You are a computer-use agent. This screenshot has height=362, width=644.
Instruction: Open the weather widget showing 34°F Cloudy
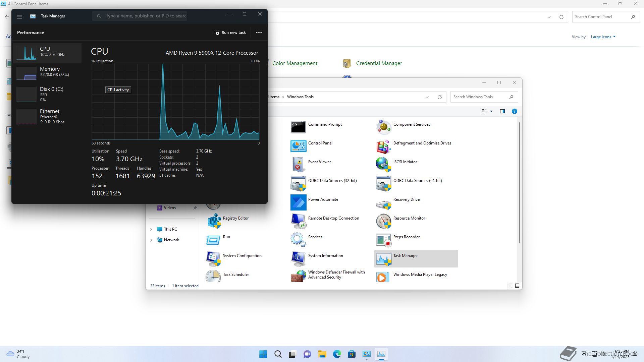coord(18,354)
